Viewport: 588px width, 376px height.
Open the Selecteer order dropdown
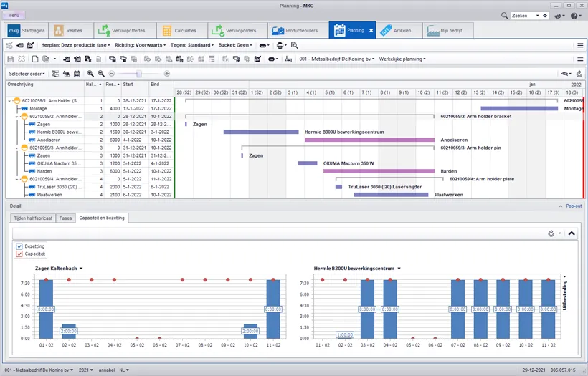[27, 74]
